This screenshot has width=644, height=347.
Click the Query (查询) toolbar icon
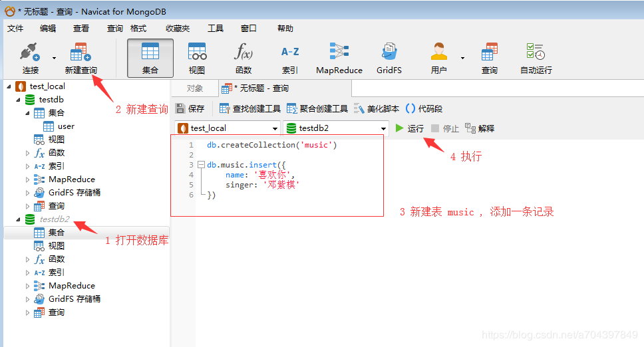(x=490, y=52)
